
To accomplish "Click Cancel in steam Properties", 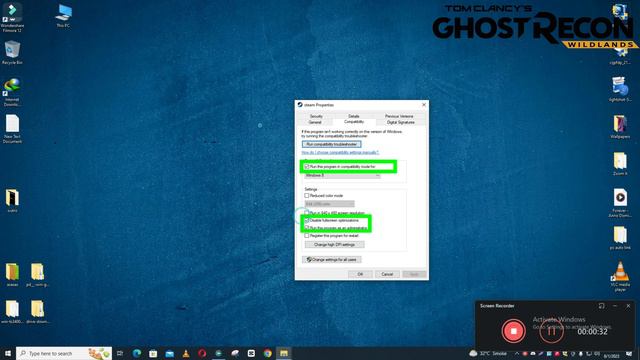I will click(387, 274).
